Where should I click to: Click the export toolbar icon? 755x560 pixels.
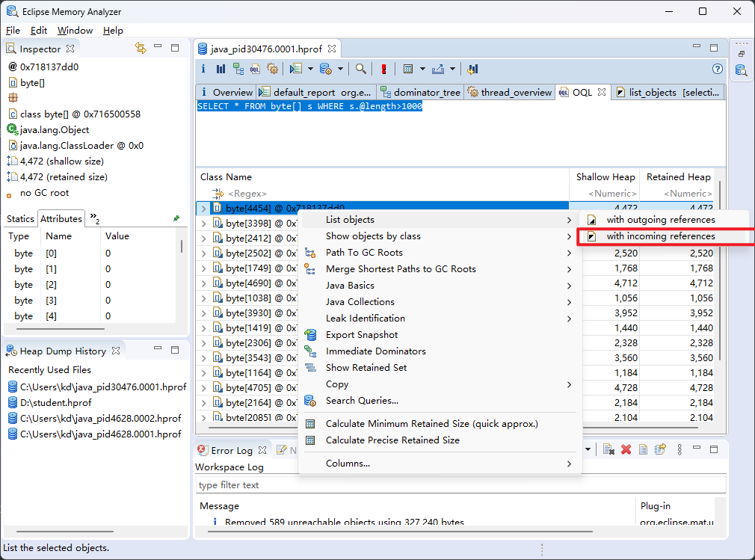pos(438,69)
